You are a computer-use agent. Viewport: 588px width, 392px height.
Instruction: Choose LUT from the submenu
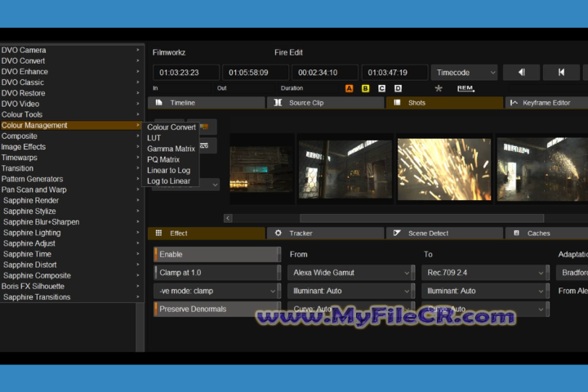pos(154,138)
